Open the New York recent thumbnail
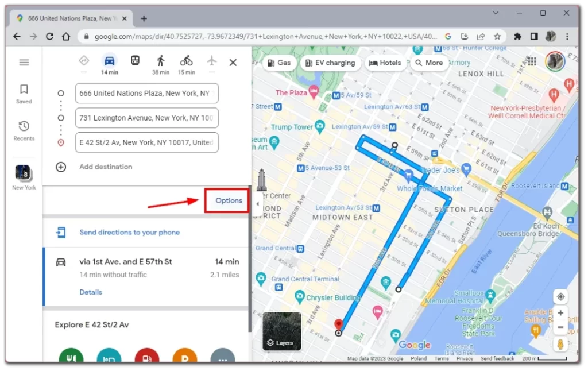The height and width of the screenshot is (371, 588). [x=24, y=177]
